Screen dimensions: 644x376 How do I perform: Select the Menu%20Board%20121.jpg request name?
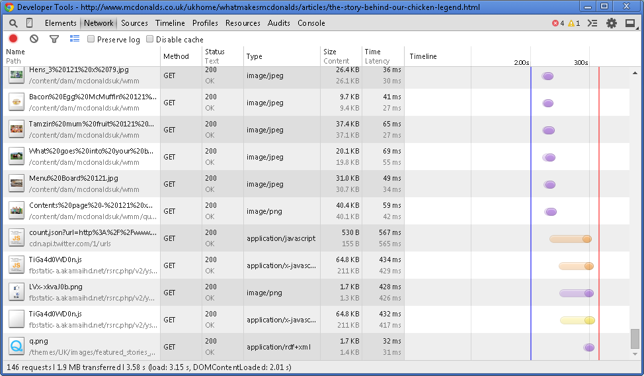click(x=74, y=178)
